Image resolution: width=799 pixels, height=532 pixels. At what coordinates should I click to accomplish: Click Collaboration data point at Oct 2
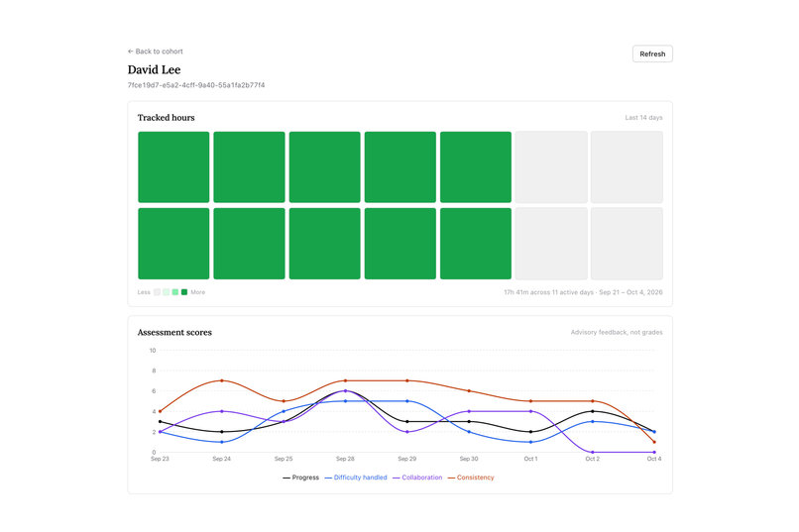click(x=592, y=452)
